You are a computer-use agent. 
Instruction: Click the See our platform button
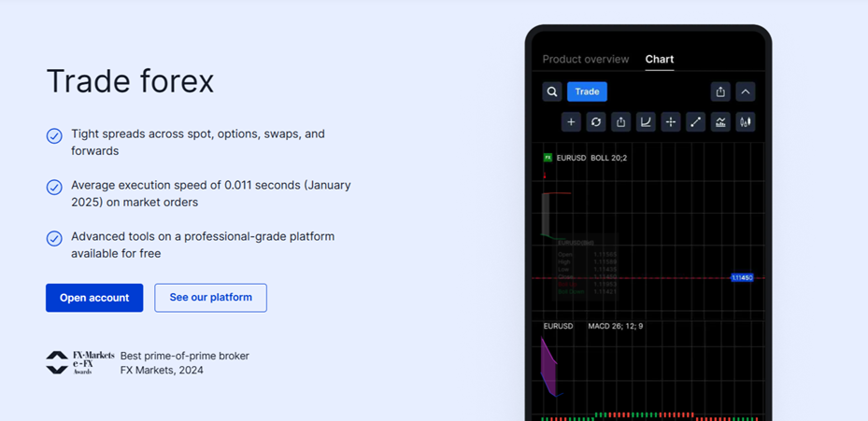[x=210, y=298]
